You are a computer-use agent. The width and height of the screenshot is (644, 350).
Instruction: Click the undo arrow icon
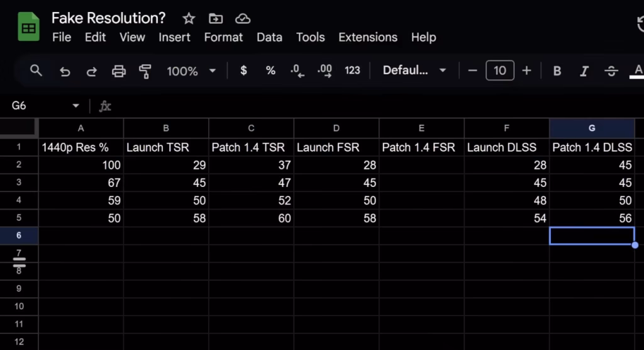pos(64,71)
